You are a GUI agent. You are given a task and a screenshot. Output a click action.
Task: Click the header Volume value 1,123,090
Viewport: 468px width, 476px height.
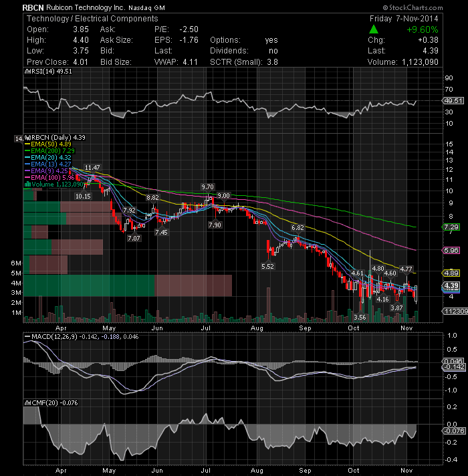[x=420, y=62]
